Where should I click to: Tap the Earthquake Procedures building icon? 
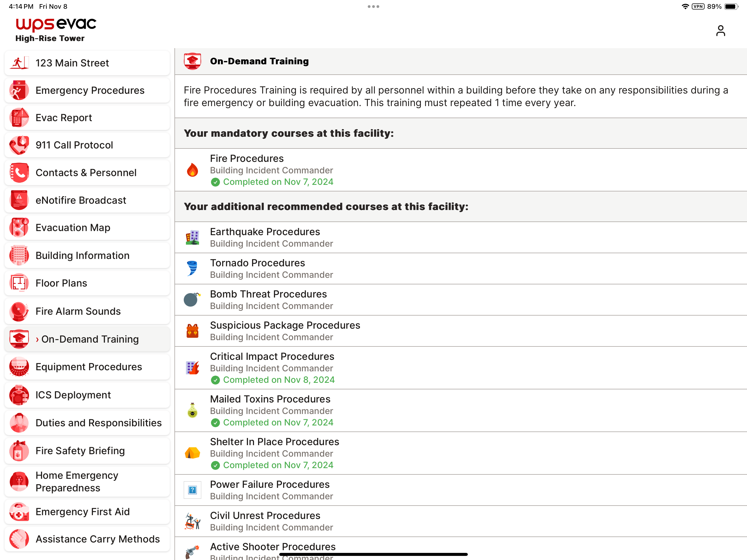[x=192, y=237]
